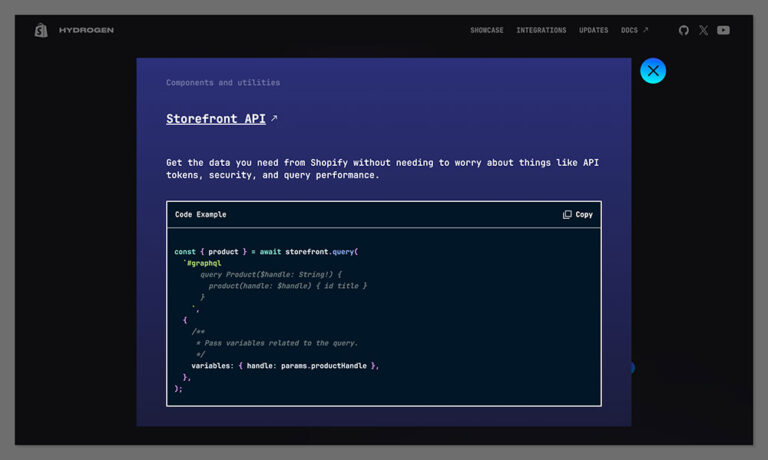Click the arrow icon beside Storefront API
This screenshot has height=460, width=768.
pyautogui.click(x=275, y=118)
